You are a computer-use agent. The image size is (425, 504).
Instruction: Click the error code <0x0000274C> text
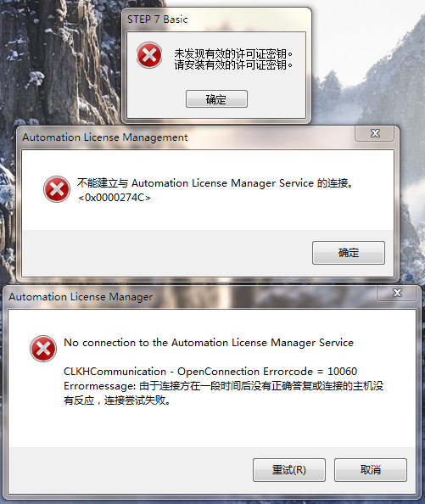[x=115, y=198]
